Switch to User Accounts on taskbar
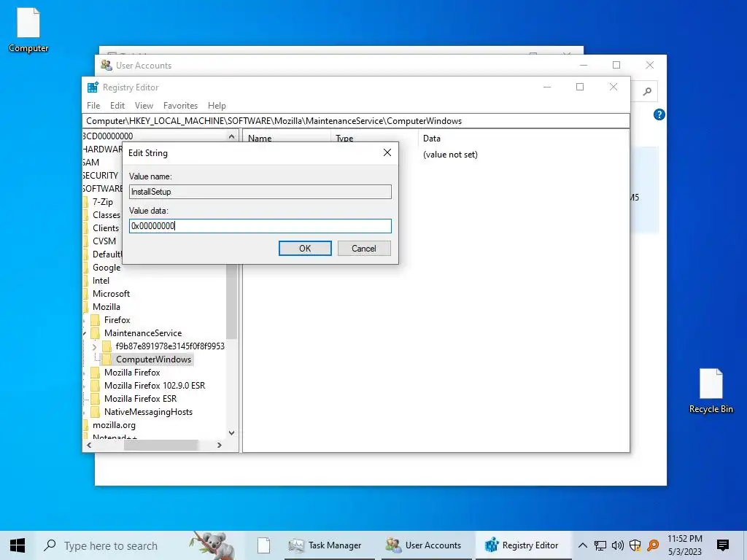The height and width of the screenshot is (560, 747). [x=426, y=545]
